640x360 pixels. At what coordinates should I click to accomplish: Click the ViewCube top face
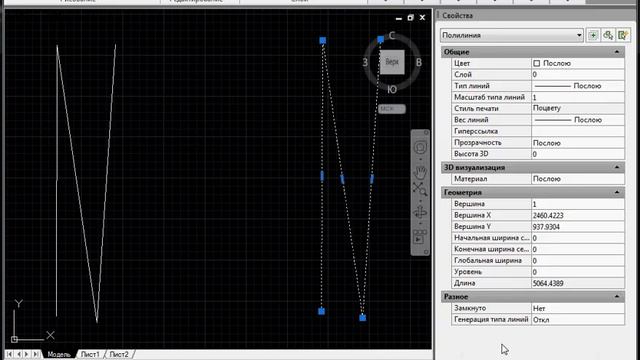392,62
